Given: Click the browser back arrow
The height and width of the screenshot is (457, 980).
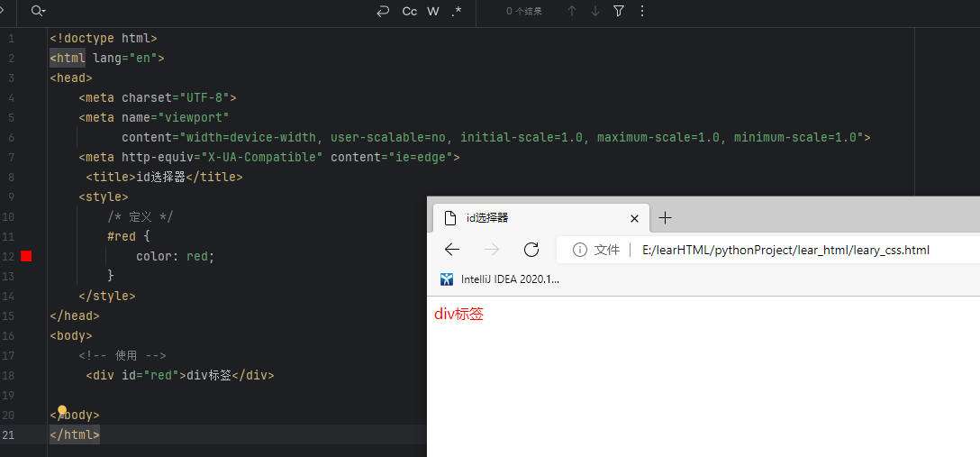Looking at the screenshot, I should pos(452,250).
